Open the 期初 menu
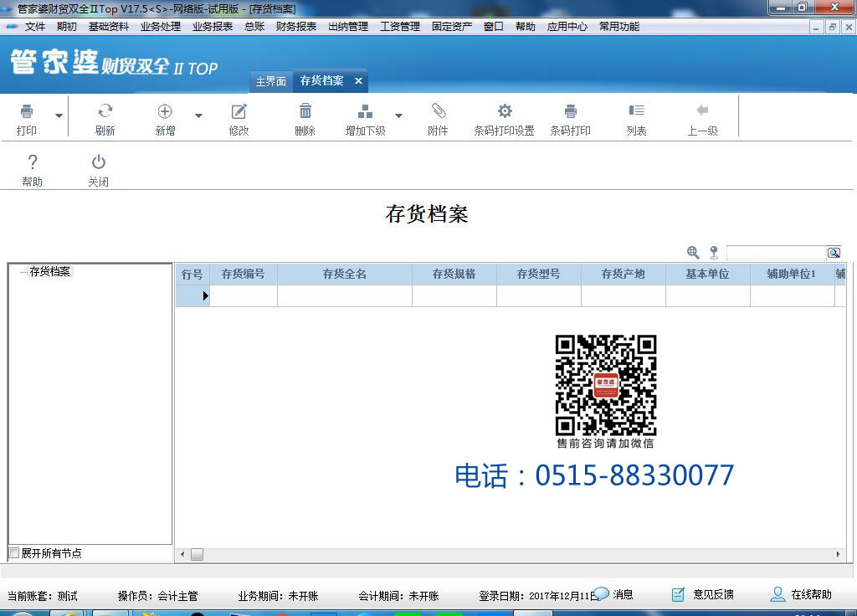Image resolution: width=857 pixels, height=616 pixels. point(67,26)
